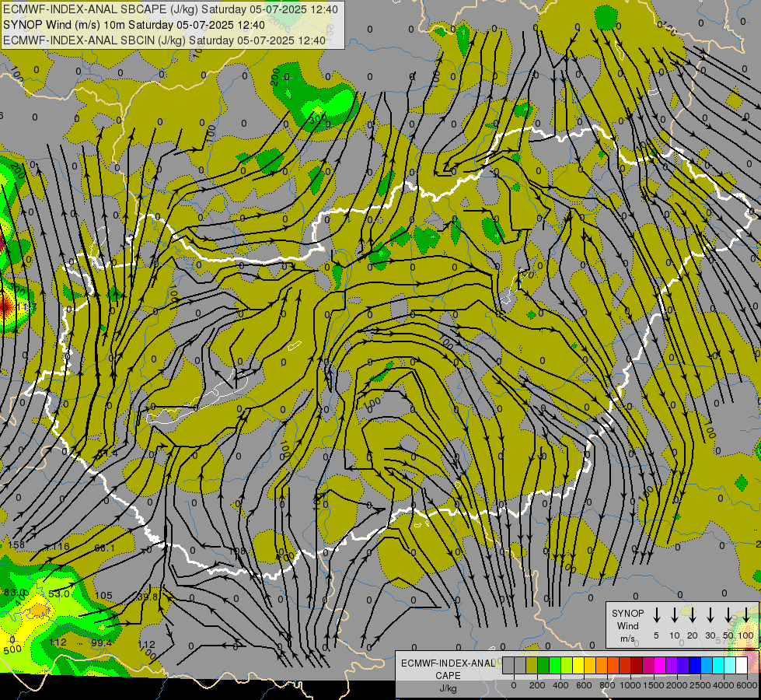Click the 1000 tick label on CAPE scale
Viewport: 761px width, 700px height.
click(630, 685)
